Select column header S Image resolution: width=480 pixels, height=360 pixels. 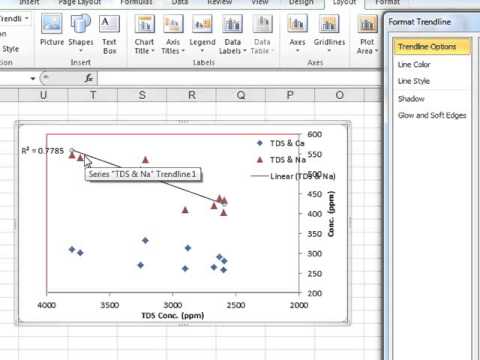click(x=142, y=95)
